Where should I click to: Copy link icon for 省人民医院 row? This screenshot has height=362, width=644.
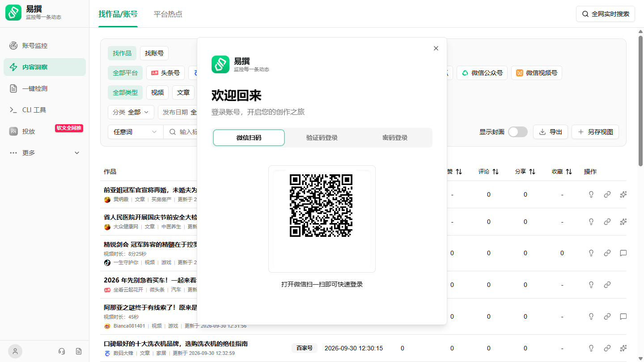607,222
